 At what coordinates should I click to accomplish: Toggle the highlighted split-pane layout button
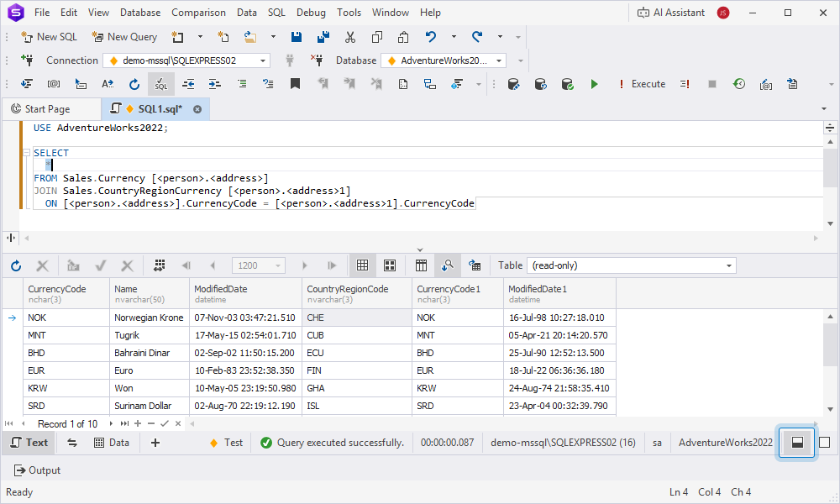click(796, 443)
